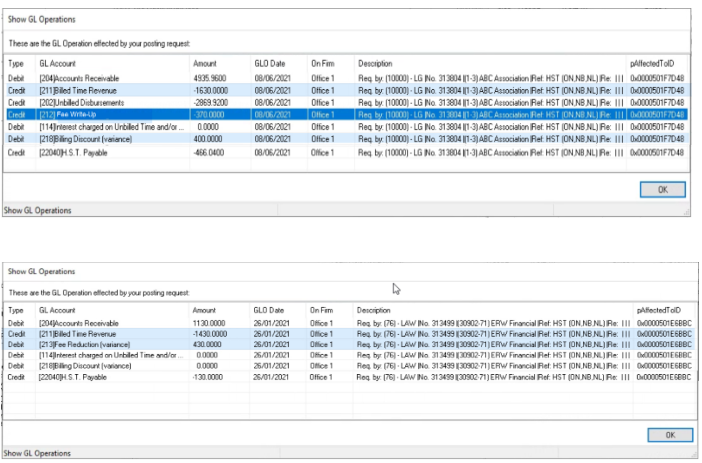Image resolution: width=702 pixels, height=463 pixels.
Task: Click pAffectedToID value in Fee Write-Up row
Action: [x=657, y=115]
